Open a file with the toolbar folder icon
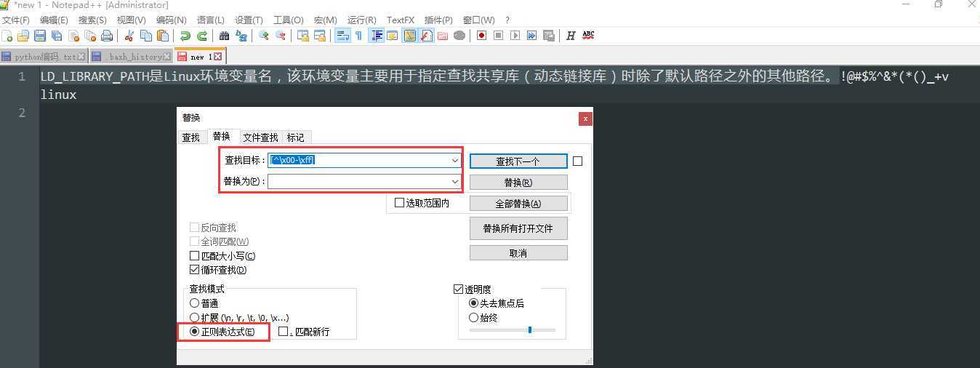This screenshot has height=368, width=980. 23,35
